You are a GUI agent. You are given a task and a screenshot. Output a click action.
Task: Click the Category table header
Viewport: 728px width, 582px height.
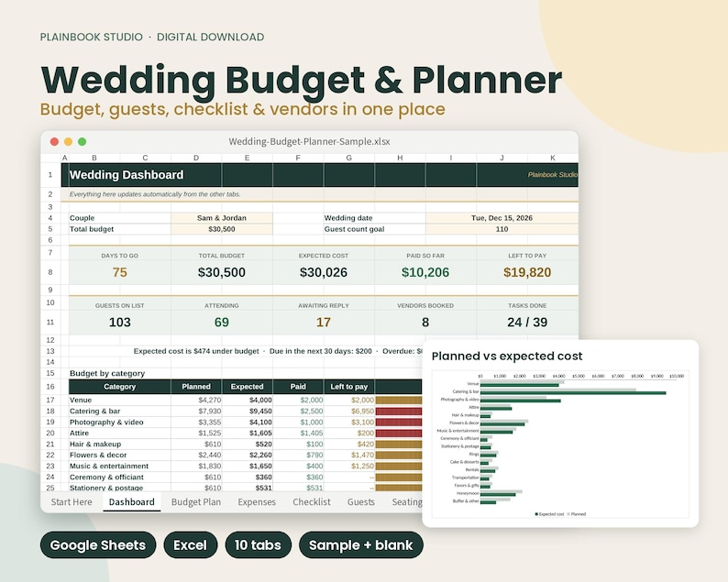coord(120,387)
